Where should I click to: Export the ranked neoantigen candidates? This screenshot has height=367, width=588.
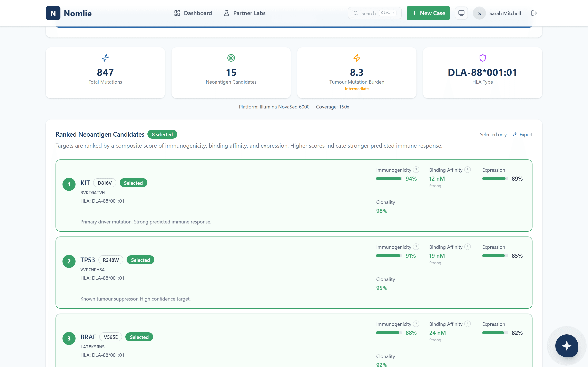pos(523,135)
